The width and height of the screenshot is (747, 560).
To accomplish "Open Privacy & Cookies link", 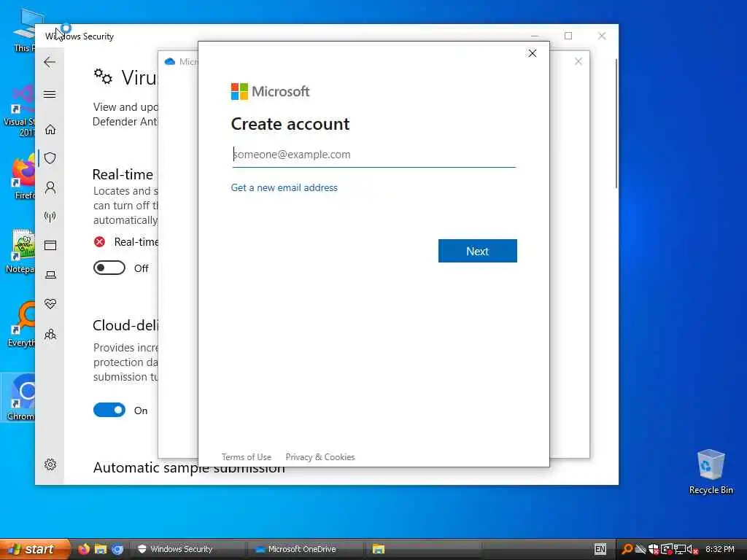I will (320, 457).
